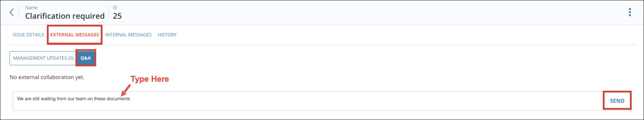Select the External Messages tab
Image resolution: width=644 pixels, height=120 pixels.
(x=75, y=35)
